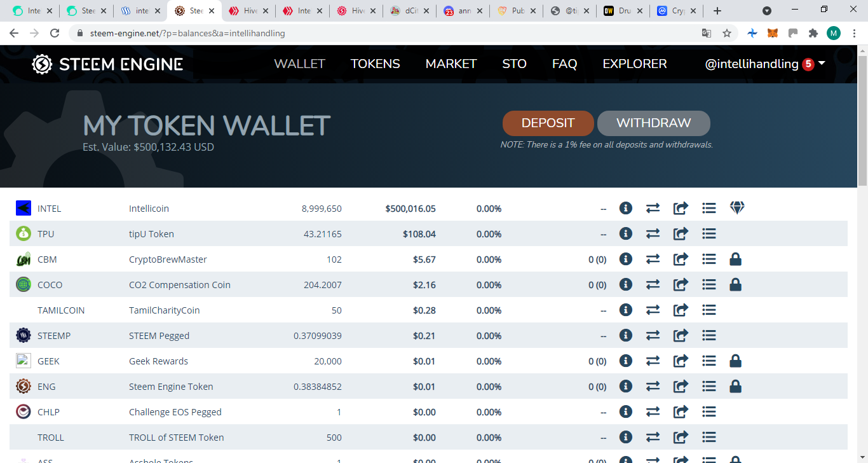This screenshot has height=463, width=868.
Task: Open the EXPLORER menu item
Action: pos(635,64)
